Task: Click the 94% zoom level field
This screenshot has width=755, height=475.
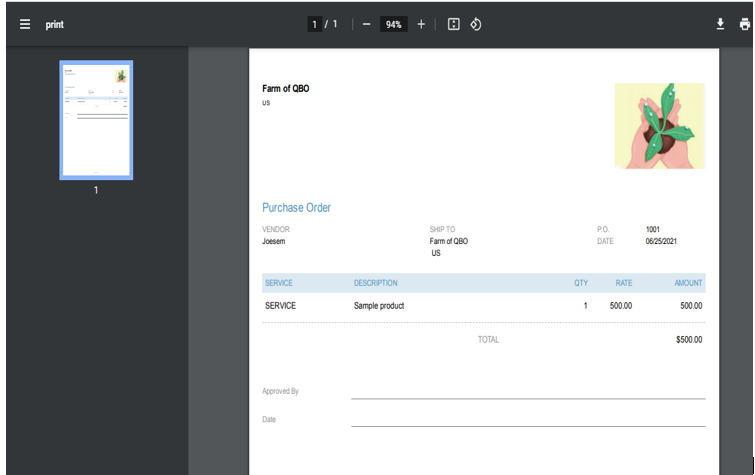Action: 393,24
